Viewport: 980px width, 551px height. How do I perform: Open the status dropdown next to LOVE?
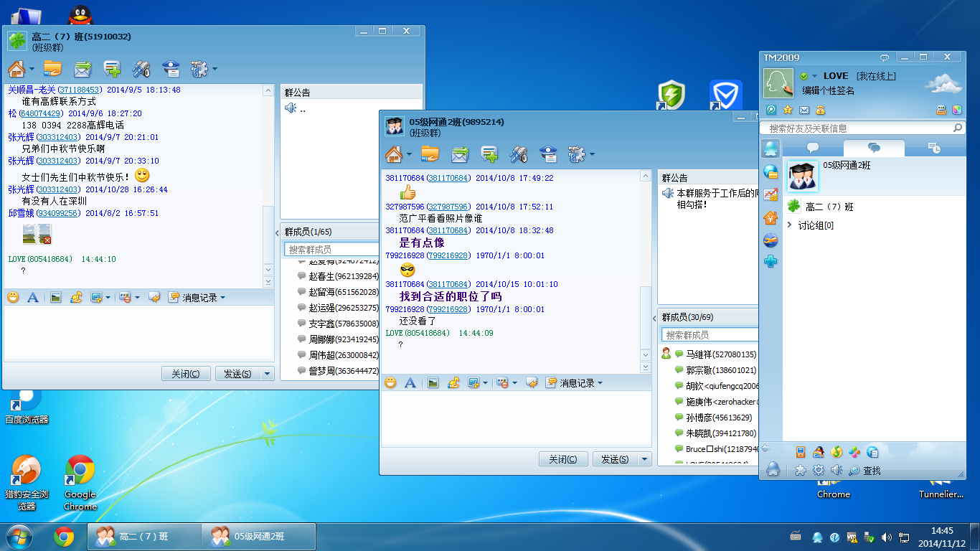815,76
